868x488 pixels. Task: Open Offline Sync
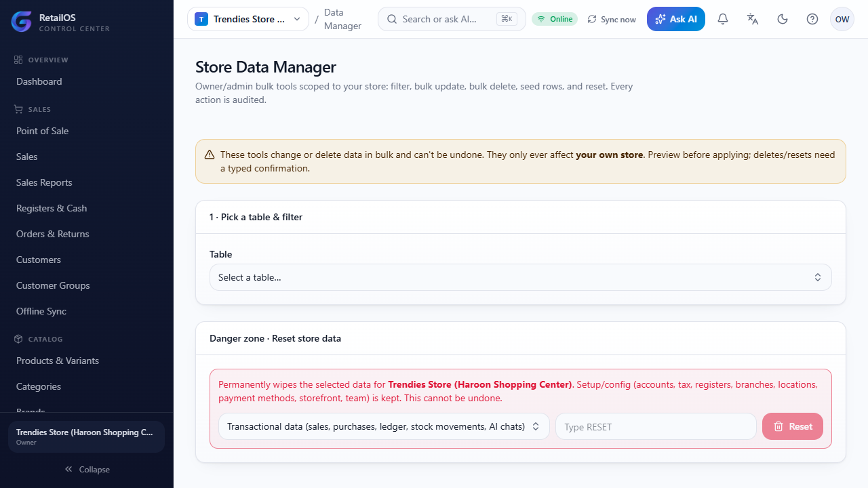click(x=87, y=311)
